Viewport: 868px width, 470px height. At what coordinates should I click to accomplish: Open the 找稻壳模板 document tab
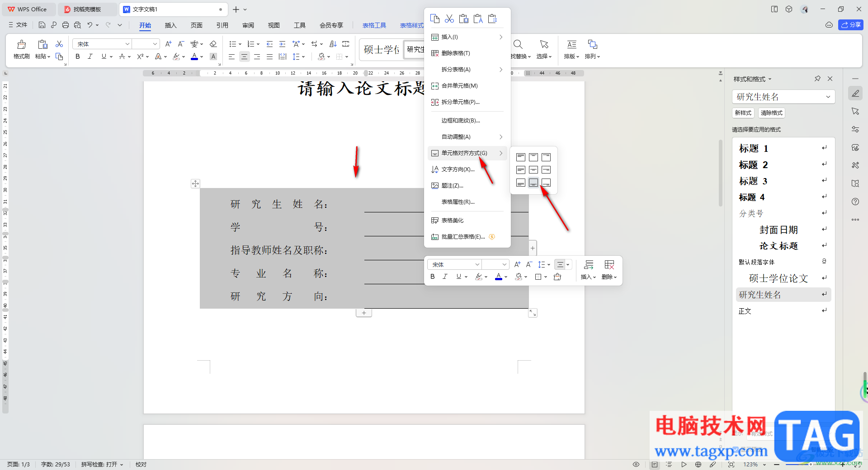pos(87,9)
